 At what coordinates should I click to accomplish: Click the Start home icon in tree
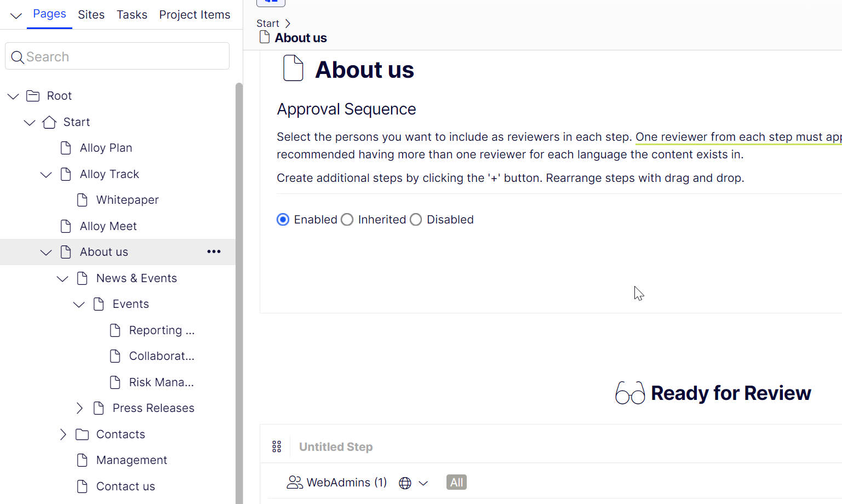[49, 122]
